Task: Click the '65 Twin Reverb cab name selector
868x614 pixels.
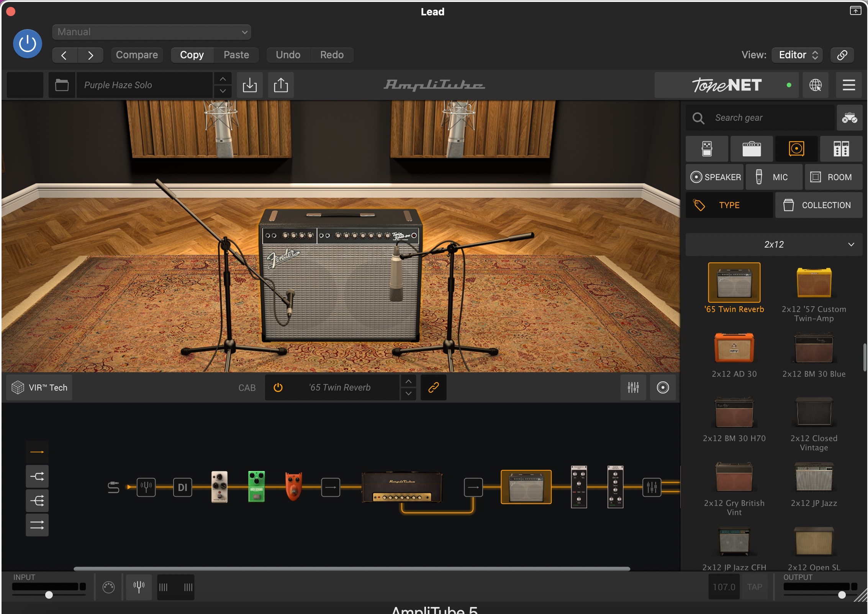Action: tap(340, 387)
